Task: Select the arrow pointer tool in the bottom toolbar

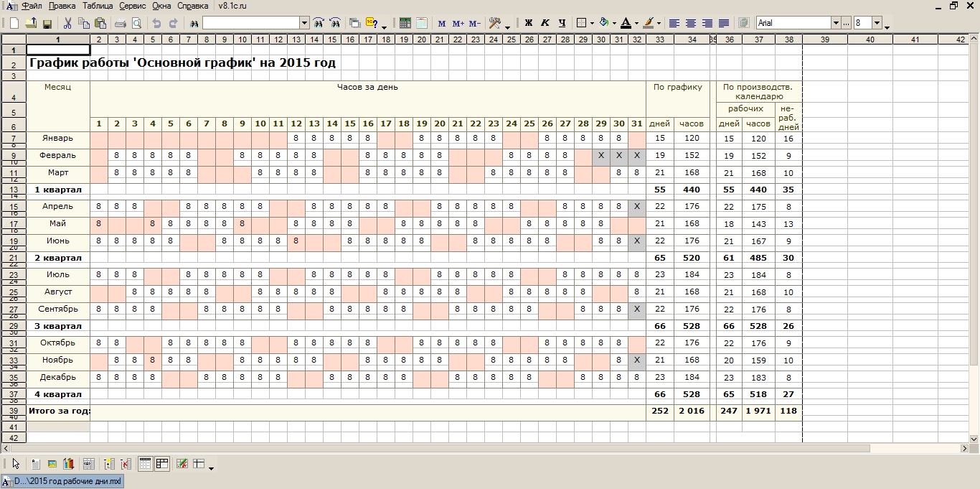Action: (16, 464)
